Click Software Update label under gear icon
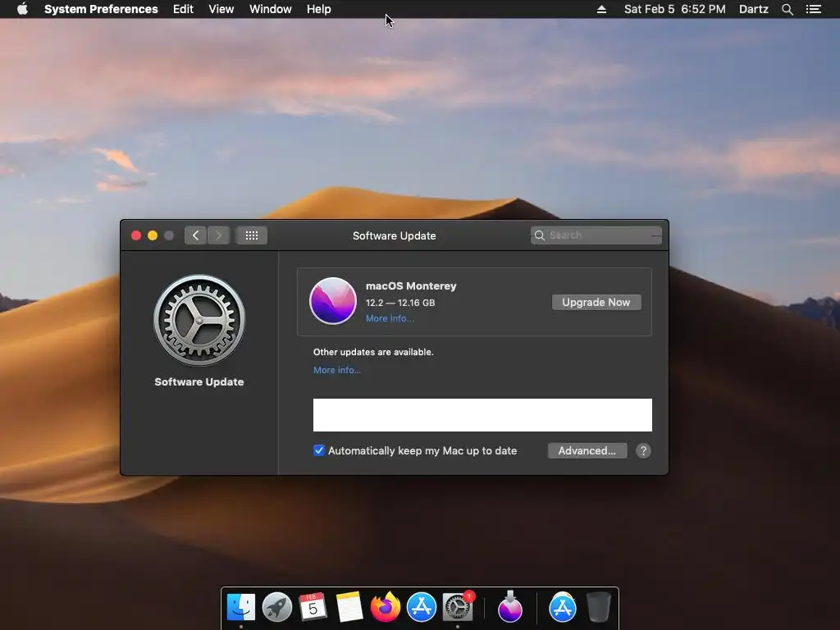This screenshot has width=840, height=630. coord(199,382)
